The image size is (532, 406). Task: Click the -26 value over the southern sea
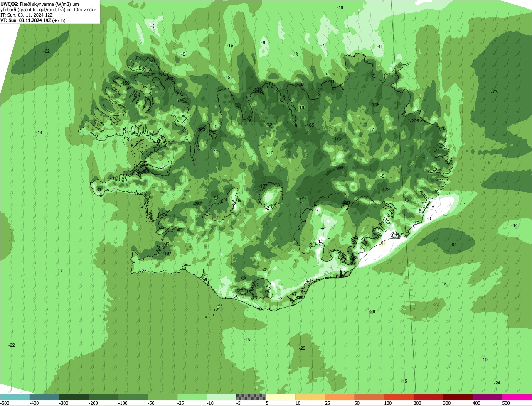pyautogui.click(x=372, y=311)
